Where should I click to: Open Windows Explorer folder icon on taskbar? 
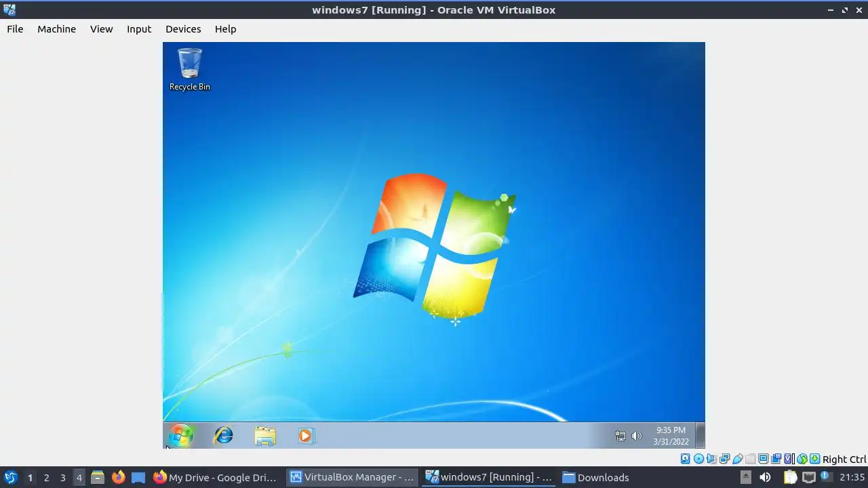click(x=265, y=436)
